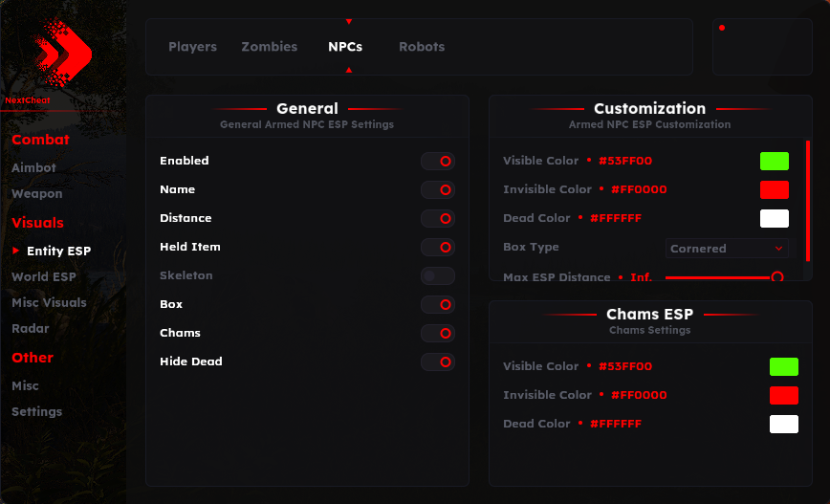The width and height of the screenshot is (830, 504).
Task: Switch off the Chams toggle
Action: click(438, 334)
